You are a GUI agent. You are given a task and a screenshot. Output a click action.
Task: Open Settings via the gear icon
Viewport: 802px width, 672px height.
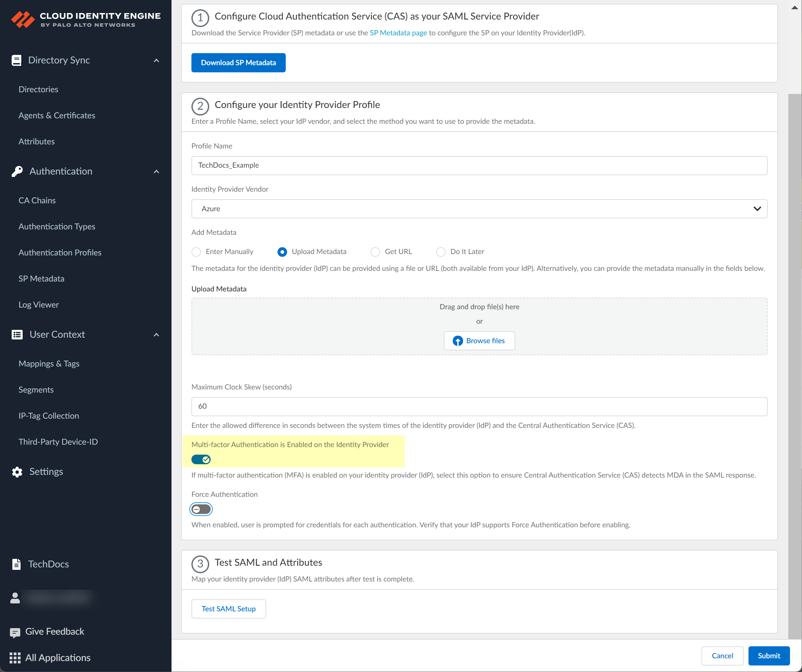(16, 471)
